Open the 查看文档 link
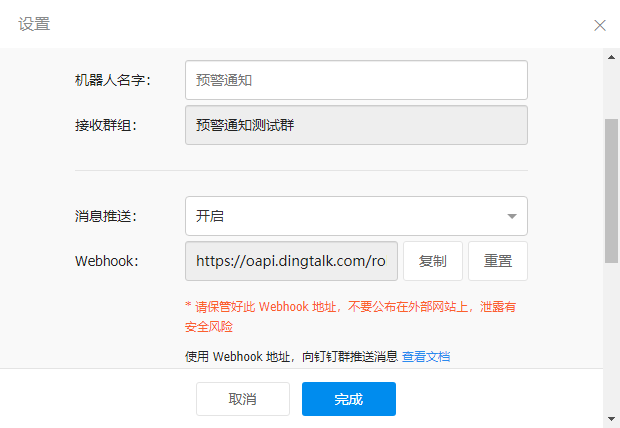The height and width of the screenshot is (428, 620). click(x=426, y=356)
